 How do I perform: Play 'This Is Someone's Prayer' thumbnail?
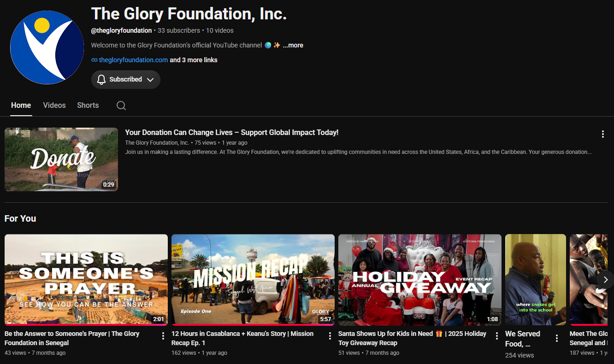86,280
